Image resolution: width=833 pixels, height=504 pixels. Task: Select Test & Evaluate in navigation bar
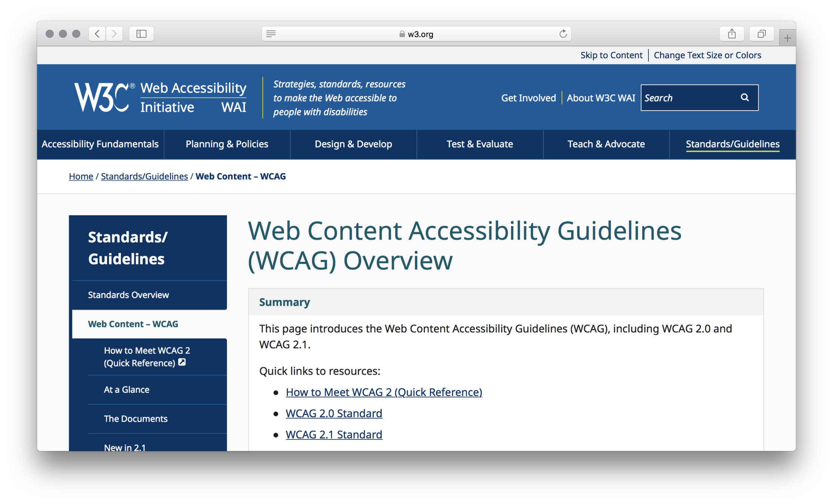point(480,144)
